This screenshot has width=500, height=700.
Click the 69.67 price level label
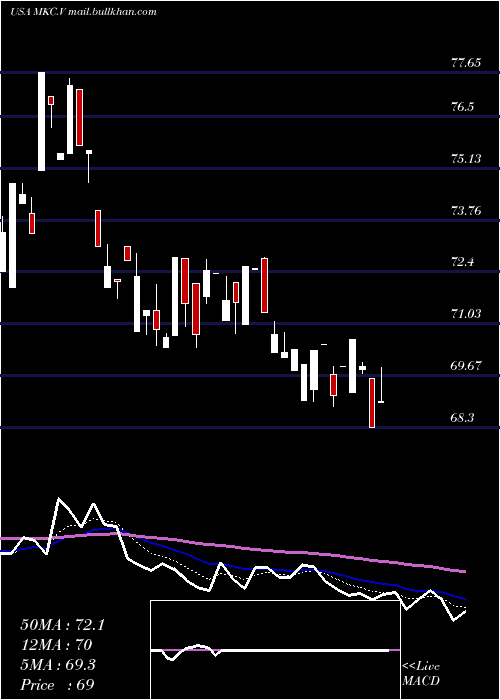(x=466, y=366)
